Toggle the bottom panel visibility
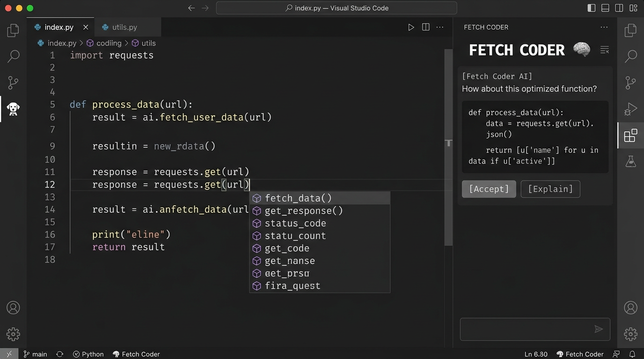This screenshot has height=359, width=644. [x=605, y=8]
